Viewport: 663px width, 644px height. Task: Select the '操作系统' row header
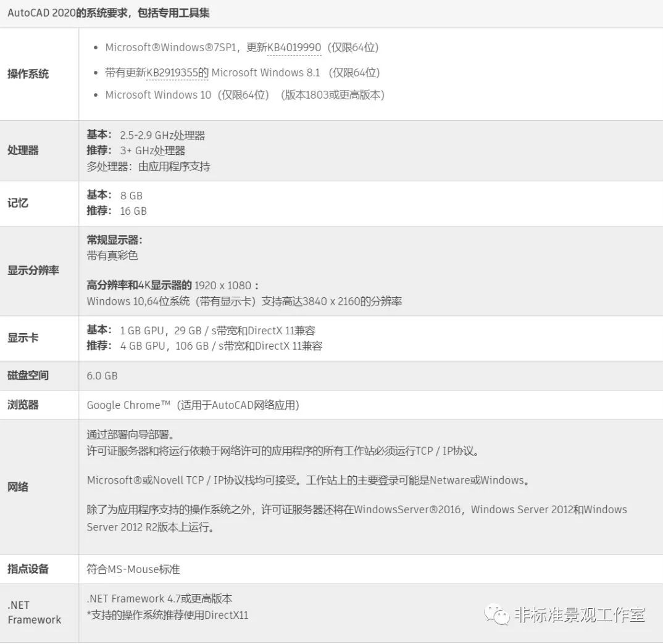28,74
